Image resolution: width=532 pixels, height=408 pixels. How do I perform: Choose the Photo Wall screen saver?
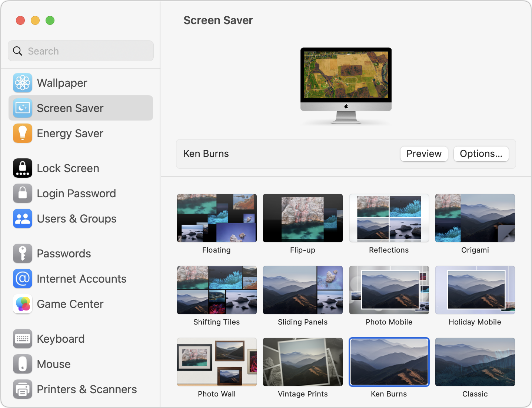tap(217, 362)
